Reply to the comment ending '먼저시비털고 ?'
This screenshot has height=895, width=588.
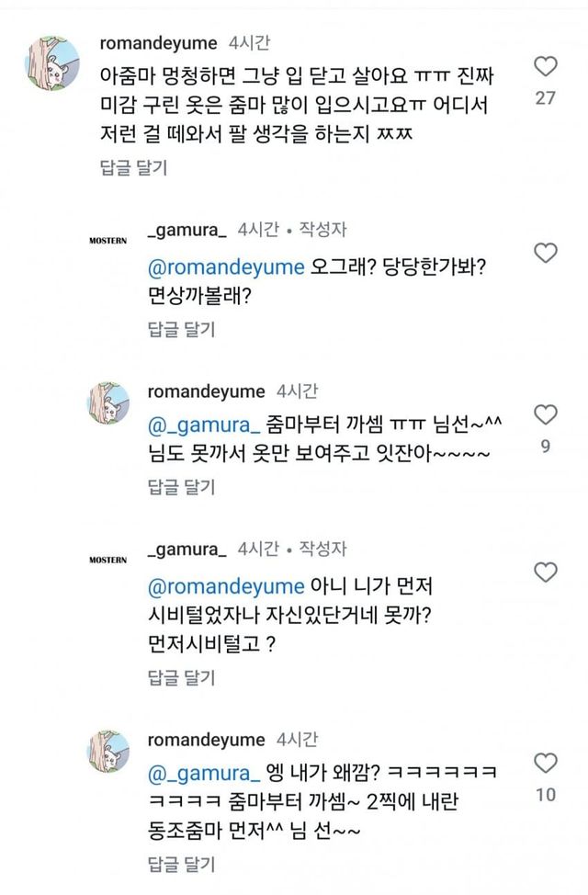181,677
